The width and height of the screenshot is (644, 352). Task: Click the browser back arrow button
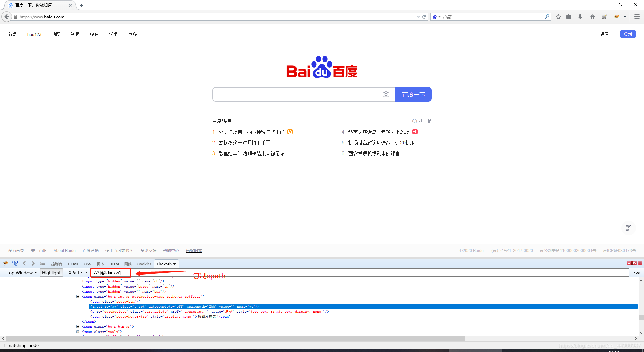(7, 17)
